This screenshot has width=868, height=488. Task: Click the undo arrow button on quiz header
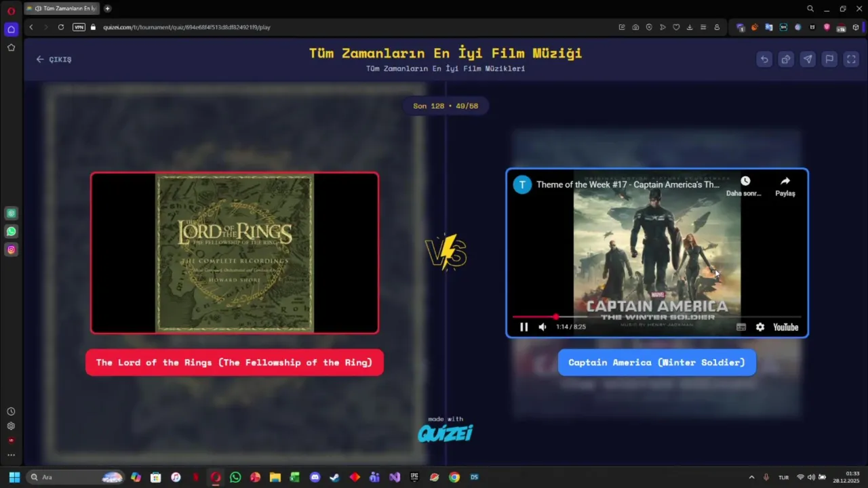(x=764, y=59)
